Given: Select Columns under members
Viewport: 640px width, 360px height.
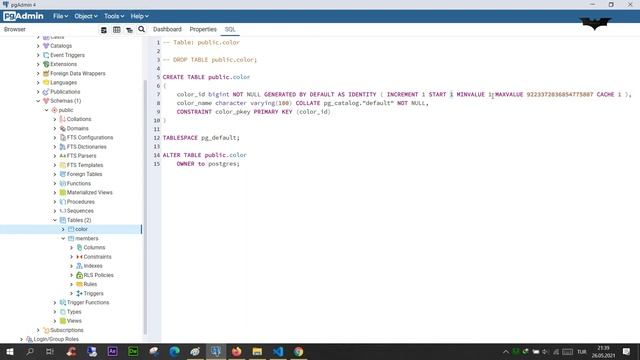Looking at the screenshot, I should pyautogui.click(x=94, y=248).
